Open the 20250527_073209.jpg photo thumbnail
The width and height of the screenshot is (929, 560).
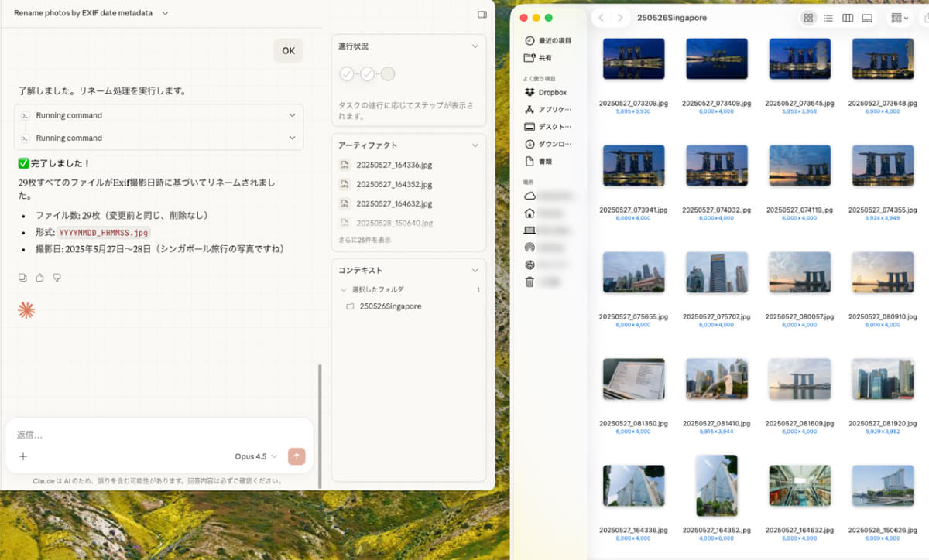click(x=633, y=58)
